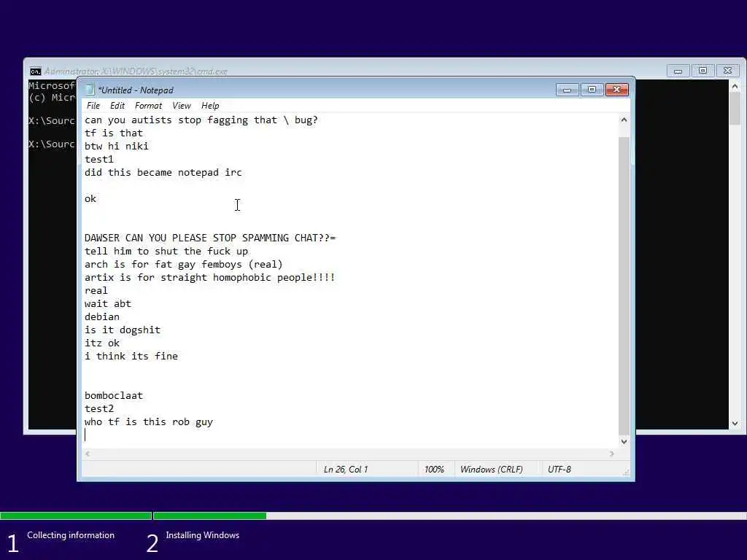Maximize the Notepad window
Screen dimensions: 747x560
click(592, 90)
